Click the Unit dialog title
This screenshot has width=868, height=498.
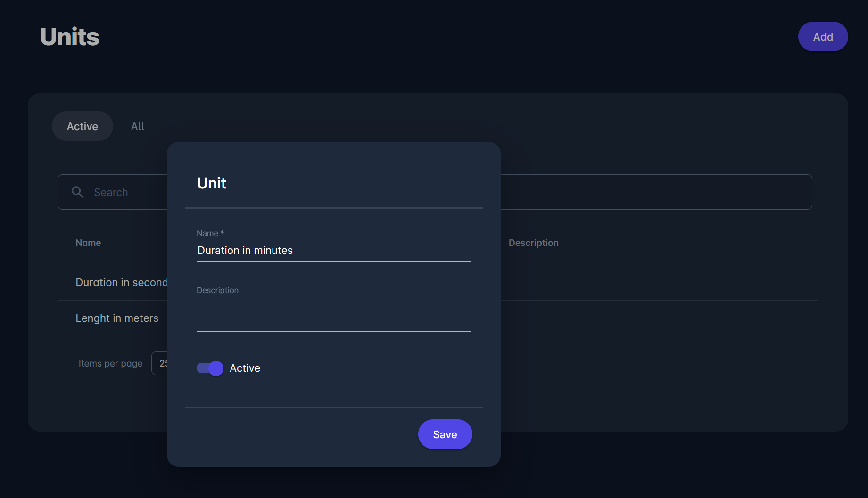(x=212, y=183)
